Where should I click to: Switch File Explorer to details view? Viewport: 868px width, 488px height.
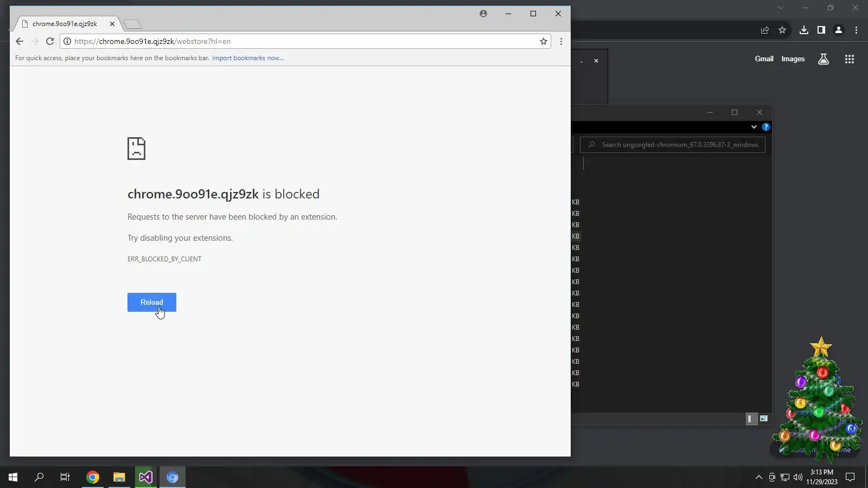(751, 419)
